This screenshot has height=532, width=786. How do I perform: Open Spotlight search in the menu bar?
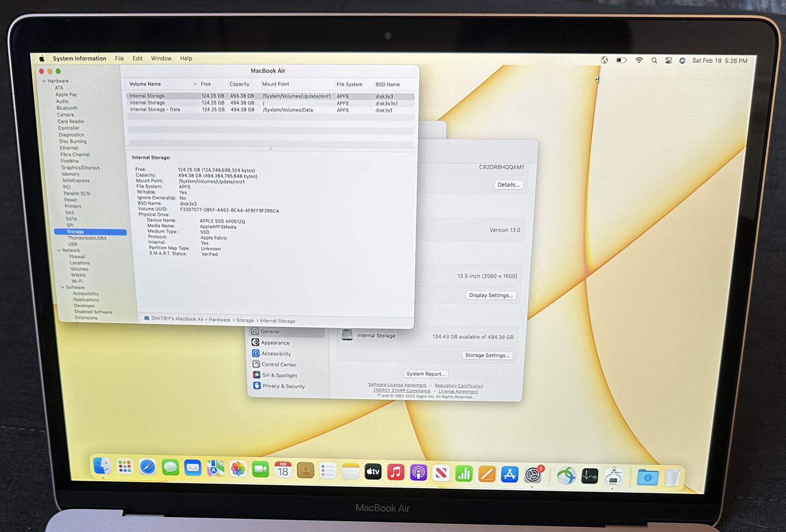654,61
